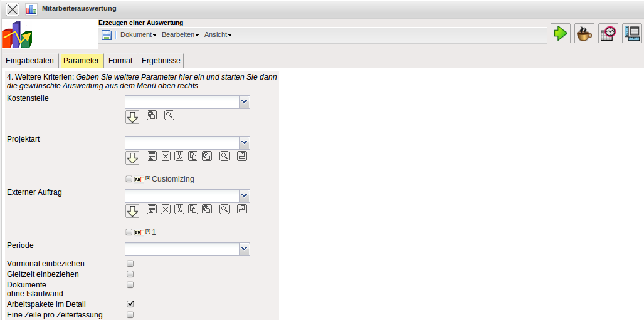Enable the Customizing checkbox

129,179
